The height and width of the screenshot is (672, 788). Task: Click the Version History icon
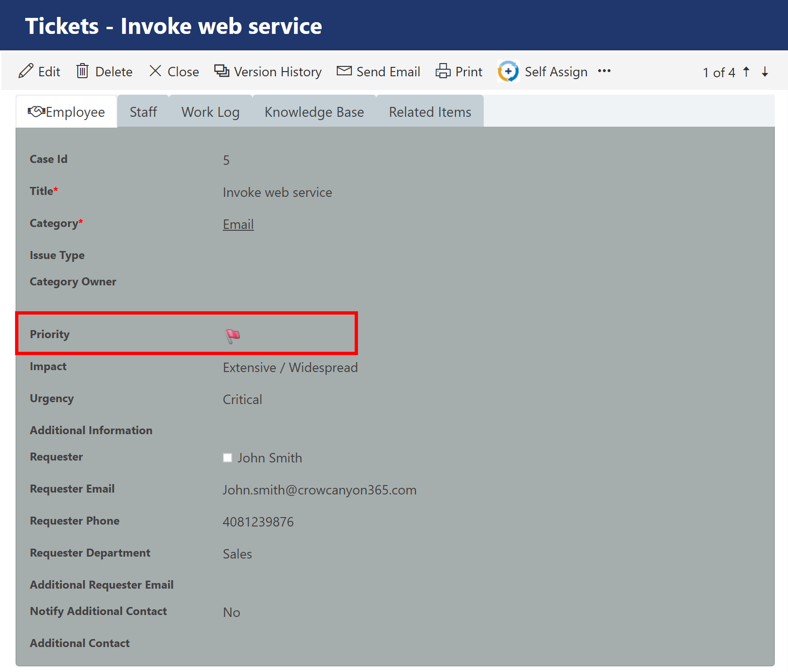click(x=221, y=71)
